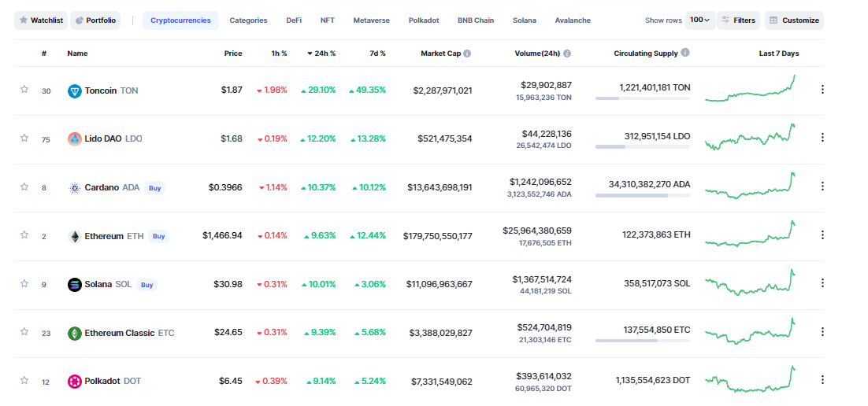Sort by the 1h % column header

(279, 54)
